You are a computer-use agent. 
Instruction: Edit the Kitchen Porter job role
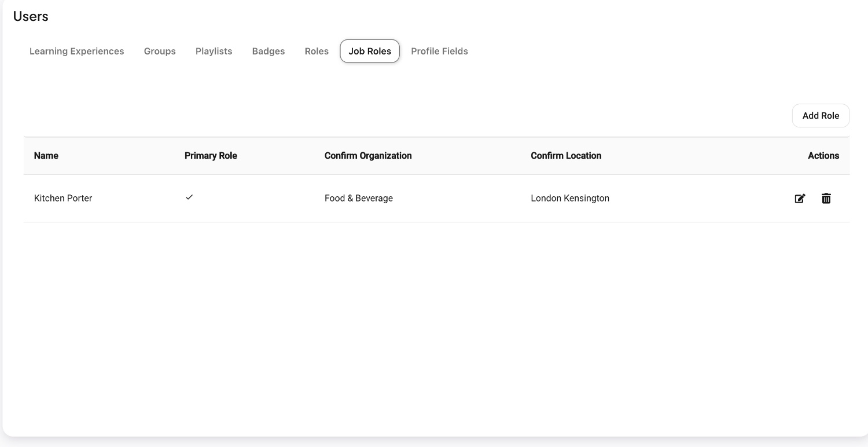[x=800, y=199]
